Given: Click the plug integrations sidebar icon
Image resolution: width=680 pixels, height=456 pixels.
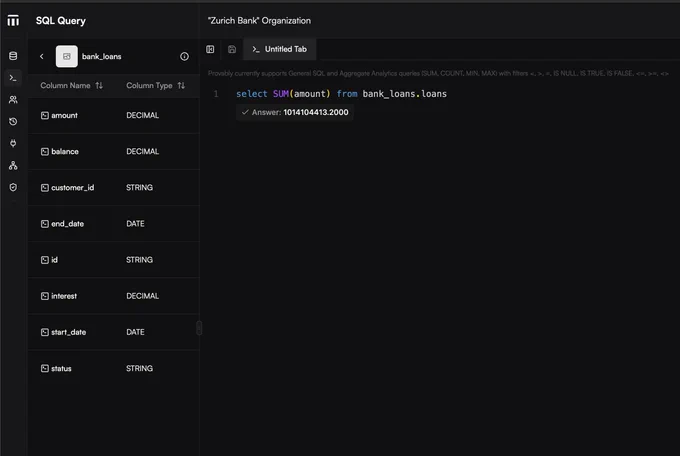Looking at the screenshot, I should pyautogui.click(x=13, y=143).
